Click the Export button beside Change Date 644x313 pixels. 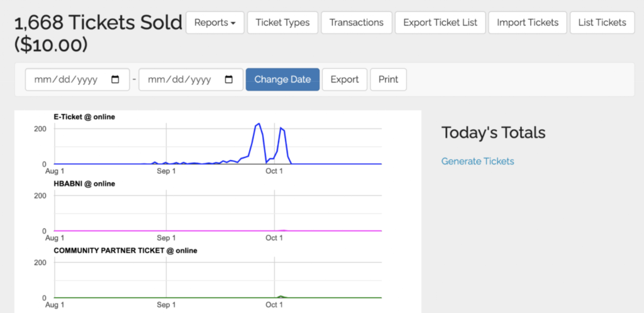pyautogui.click(x=344, y=80)
